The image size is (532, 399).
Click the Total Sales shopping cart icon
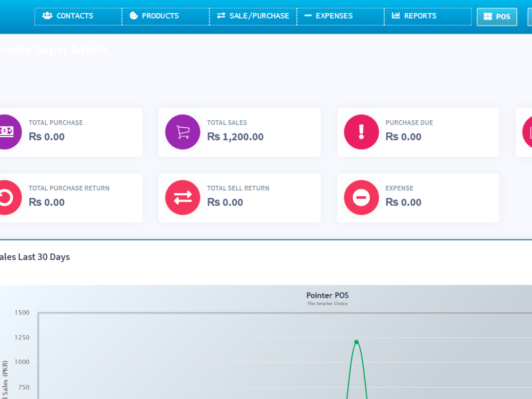[182, 132]
